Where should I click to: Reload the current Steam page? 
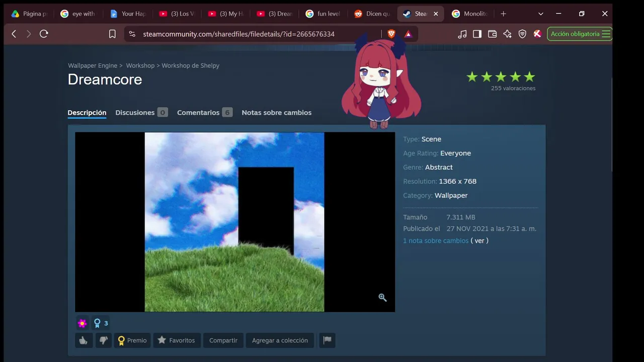44,34
